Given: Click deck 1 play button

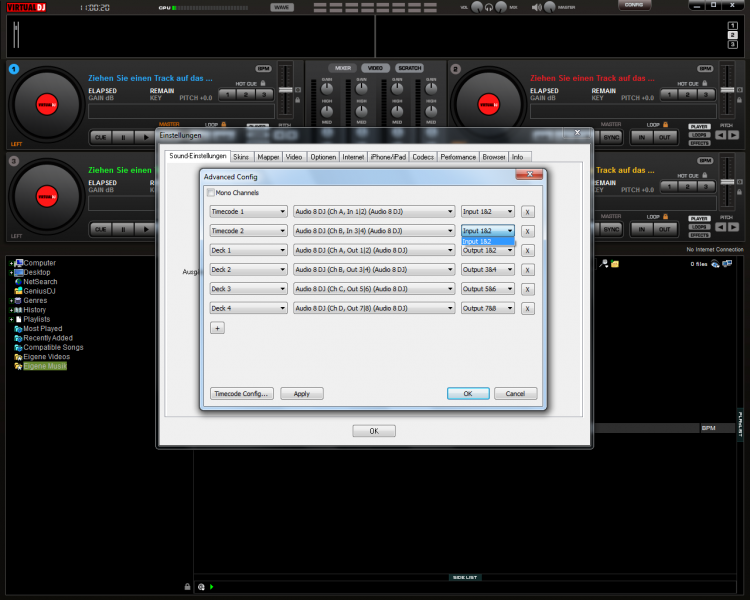Looking at the screenshot, I should pyautogui.click(x=145, y=137).
